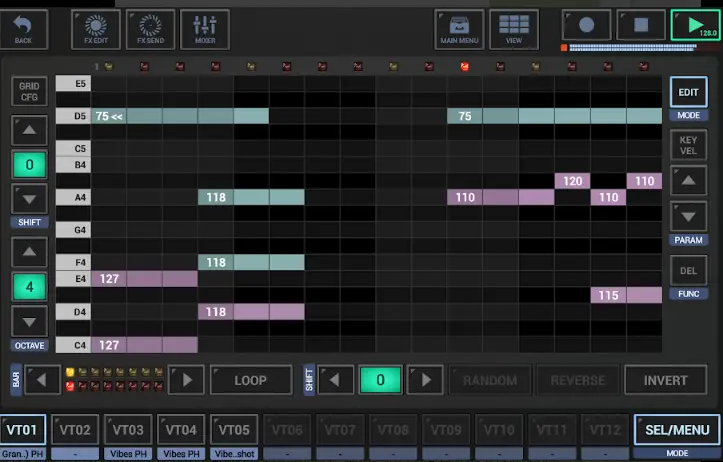Activate the DEL function button
723x462 pixels.
[688, 271]
